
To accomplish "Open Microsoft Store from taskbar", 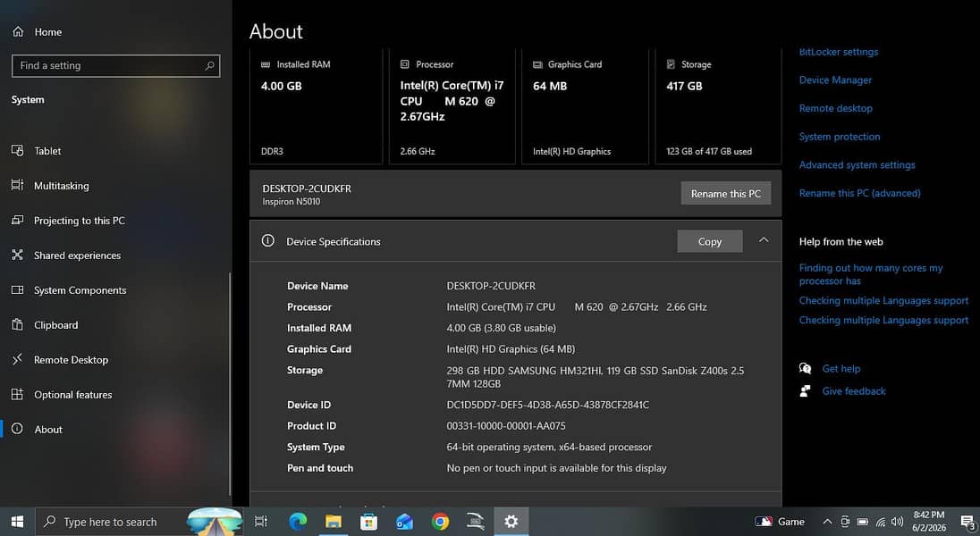I will coord(368,522).
